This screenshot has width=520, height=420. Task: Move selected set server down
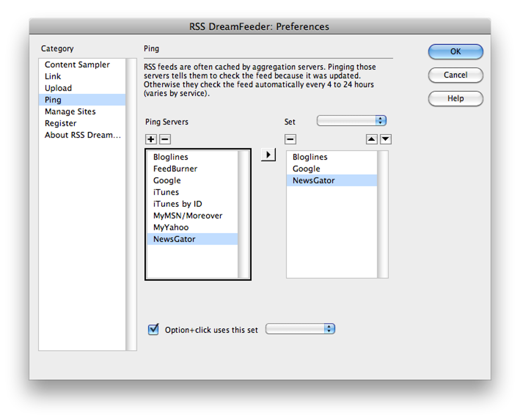tap(385, 139)
